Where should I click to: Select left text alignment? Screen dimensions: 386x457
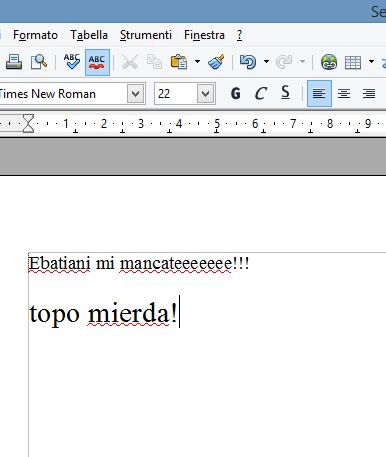[x=319, y=94]
